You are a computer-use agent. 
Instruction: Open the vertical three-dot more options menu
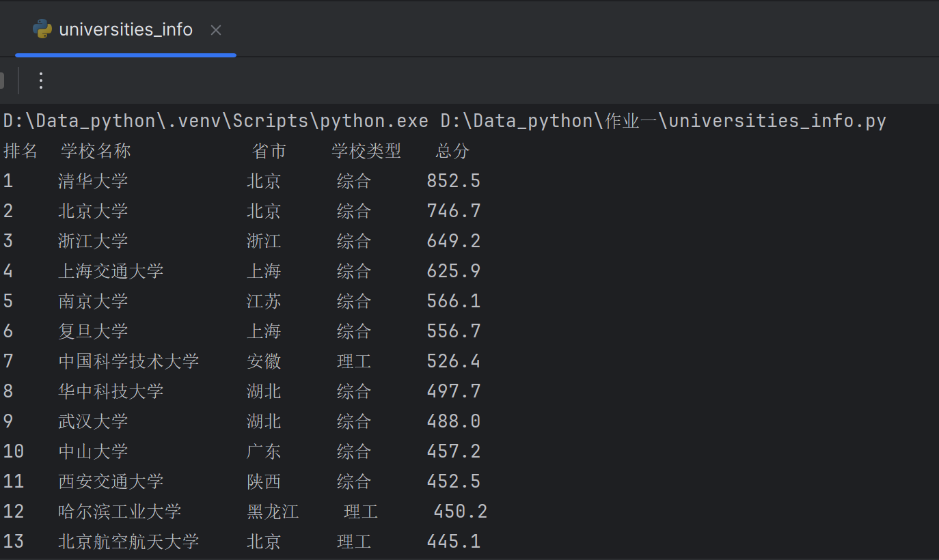pos(41,81)
